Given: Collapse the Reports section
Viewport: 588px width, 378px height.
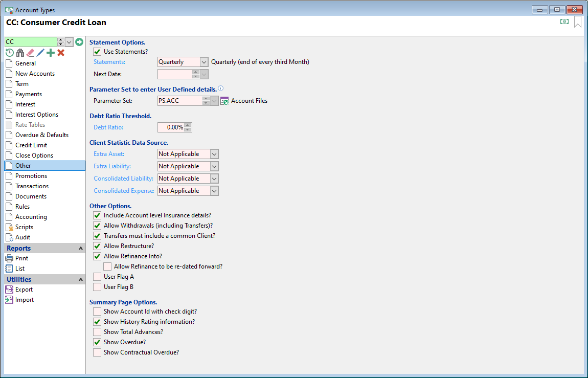Looking at the screenshot, I should click(x=80, y=249).
